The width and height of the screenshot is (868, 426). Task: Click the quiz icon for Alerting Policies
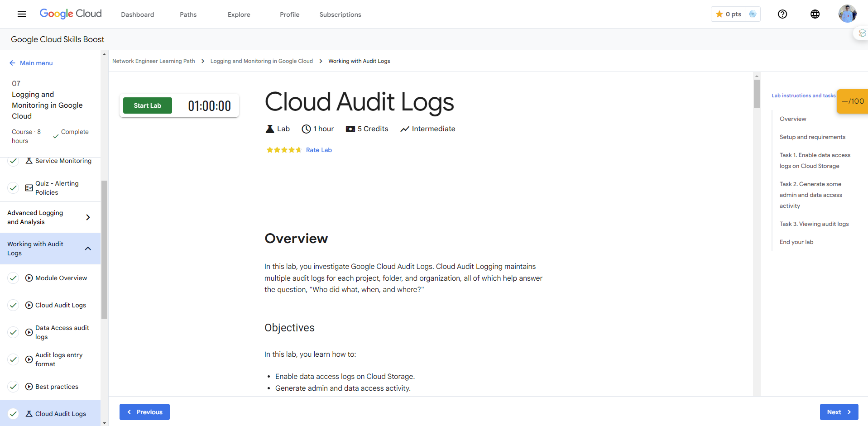pos(29,188)
